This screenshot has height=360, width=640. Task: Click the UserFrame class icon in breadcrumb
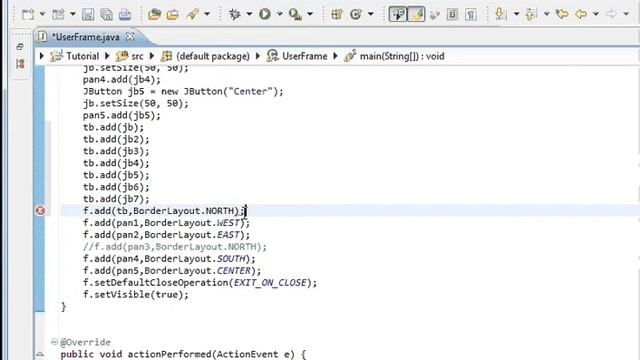point(272,56)
